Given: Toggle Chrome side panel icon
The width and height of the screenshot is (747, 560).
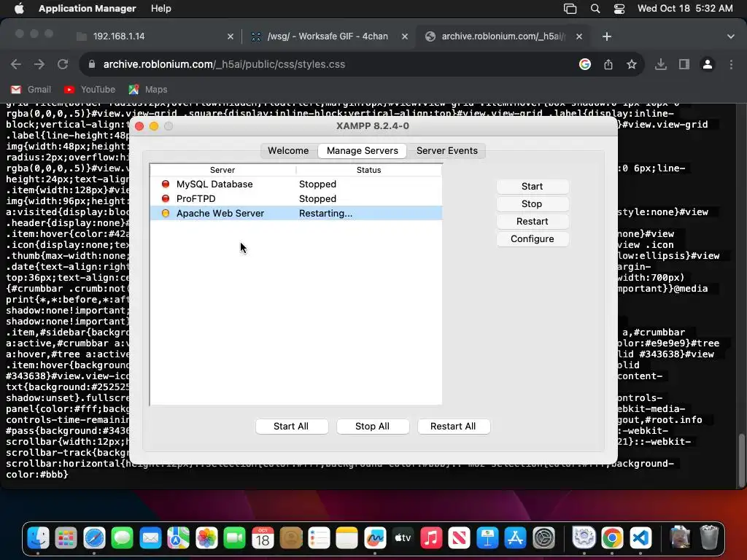Looking at the screenshot, I should point(684,64).
